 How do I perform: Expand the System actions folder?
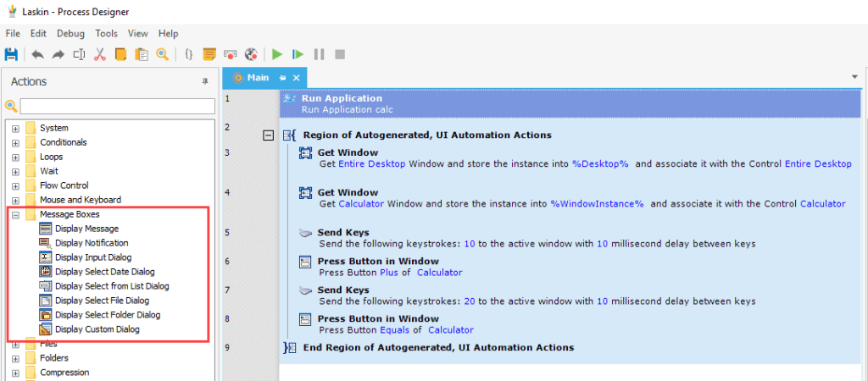(x=15, y=128)
